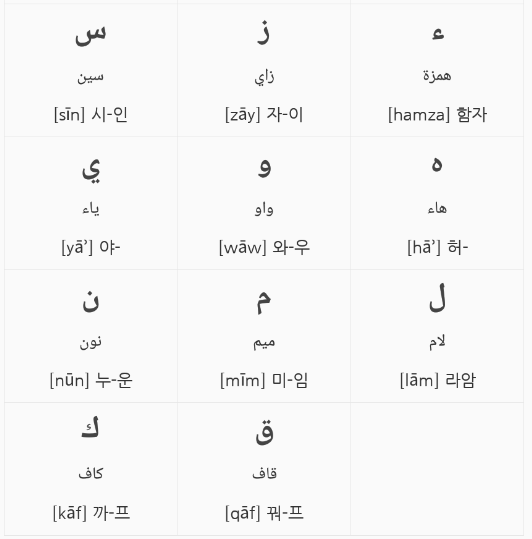Click the large letter lām glyph
Screen dimensions: 532x539
click(437, 298)
